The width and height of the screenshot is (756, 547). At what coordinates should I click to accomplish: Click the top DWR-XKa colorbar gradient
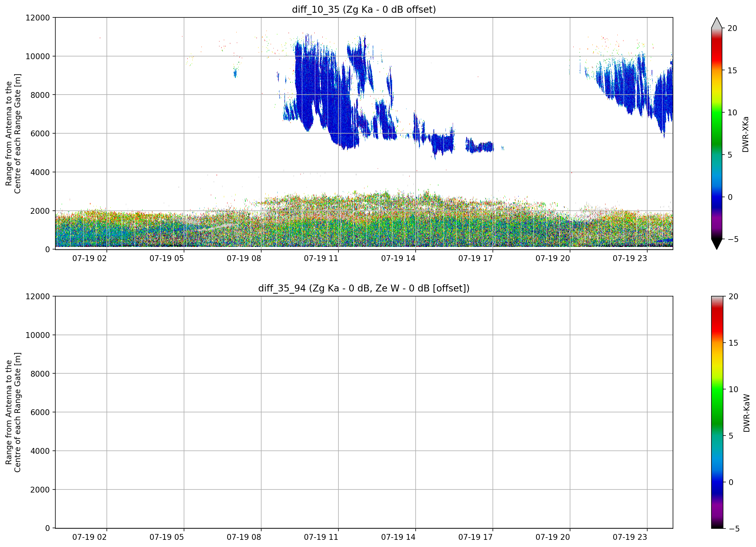[x=717, y=134]
